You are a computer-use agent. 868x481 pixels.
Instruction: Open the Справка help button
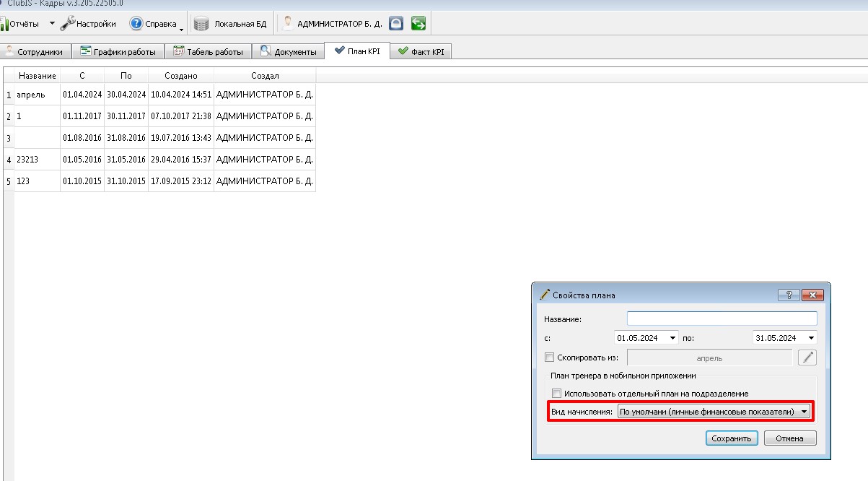(x=152, y=24)
